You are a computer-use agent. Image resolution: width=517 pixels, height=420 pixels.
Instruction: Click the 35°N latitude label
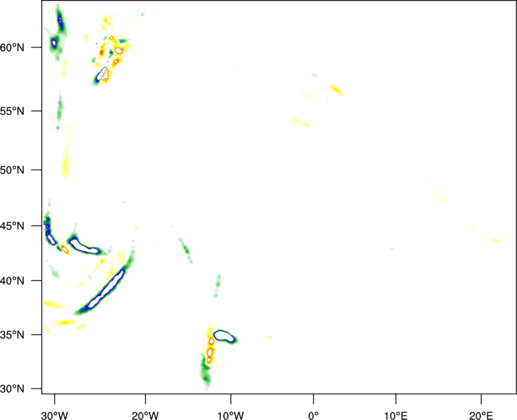[12, 335]
